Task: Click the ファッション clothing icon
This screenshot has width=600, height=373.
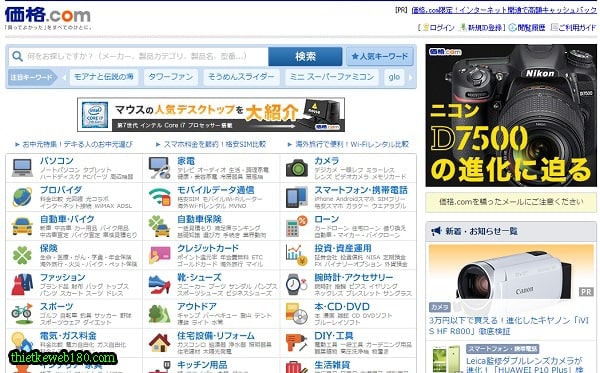Action: 22,284
